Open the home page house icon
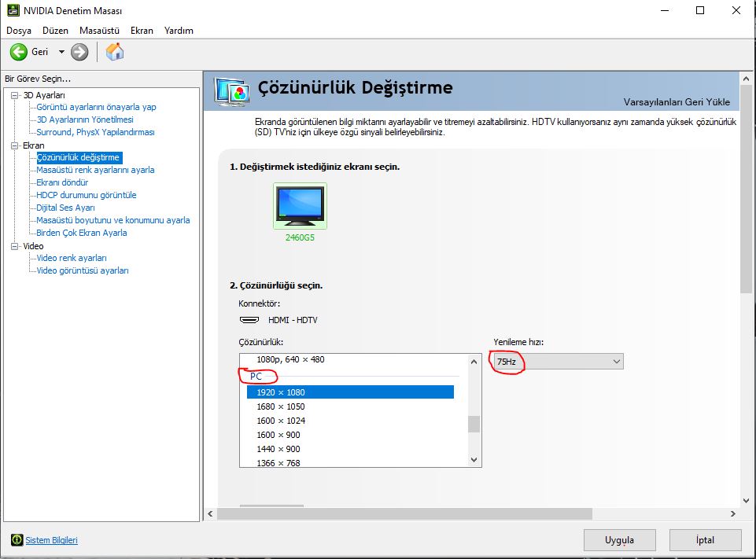The image size is (756, 559). click(115, 52)
